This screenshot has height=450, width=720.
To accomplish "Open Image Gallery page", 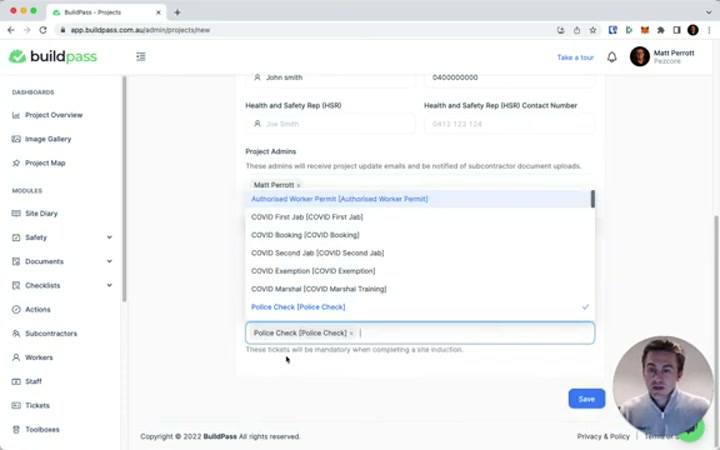I will (48, 139).
